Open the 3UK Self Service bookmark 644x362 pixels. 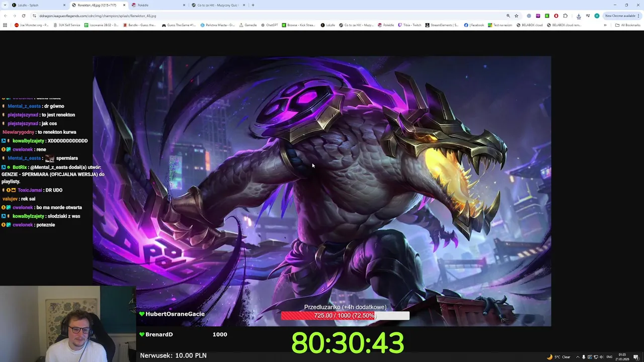(x=66, y=25)
